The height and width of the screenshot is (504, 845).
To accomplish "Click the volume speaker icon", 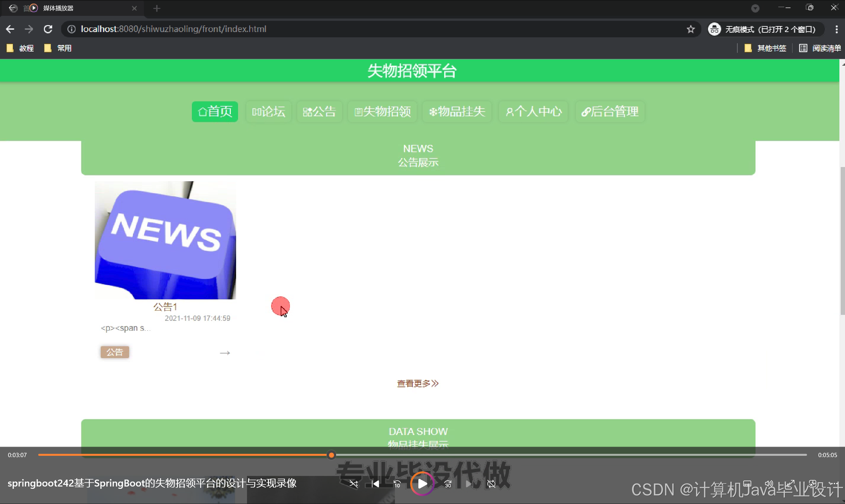I will coord(768,483).
